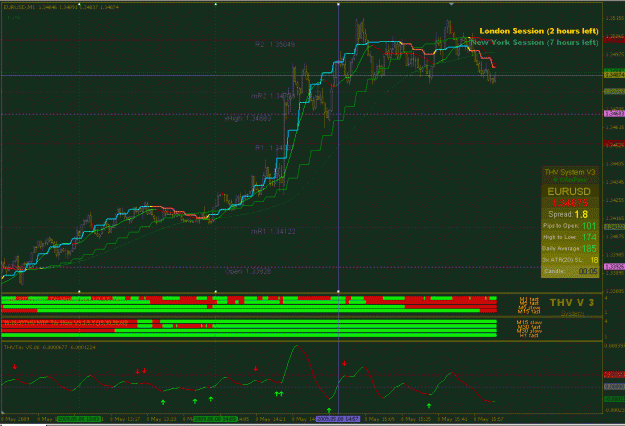The image size is (625, 426).
Task: Click the red down arrow before the Trix peak
Action: pyautogui.click(x=256, y=369)
